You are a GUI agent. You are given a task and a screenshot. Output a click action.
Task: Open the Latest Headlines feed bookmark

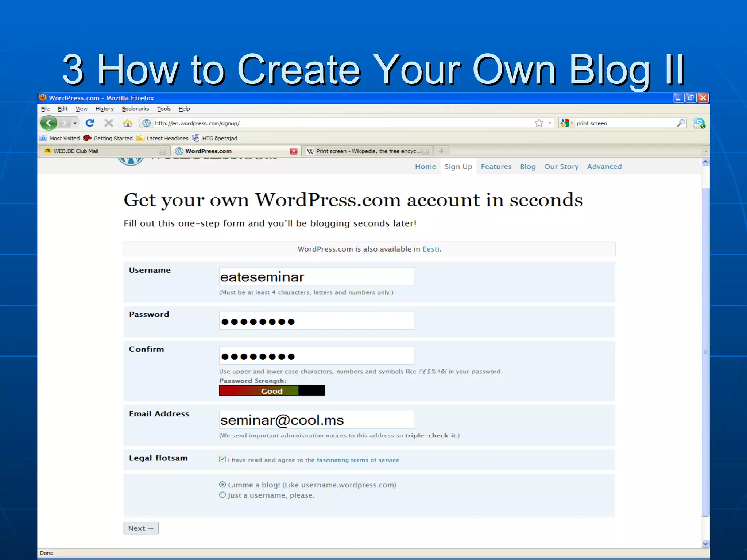click(x=162, y=138)
